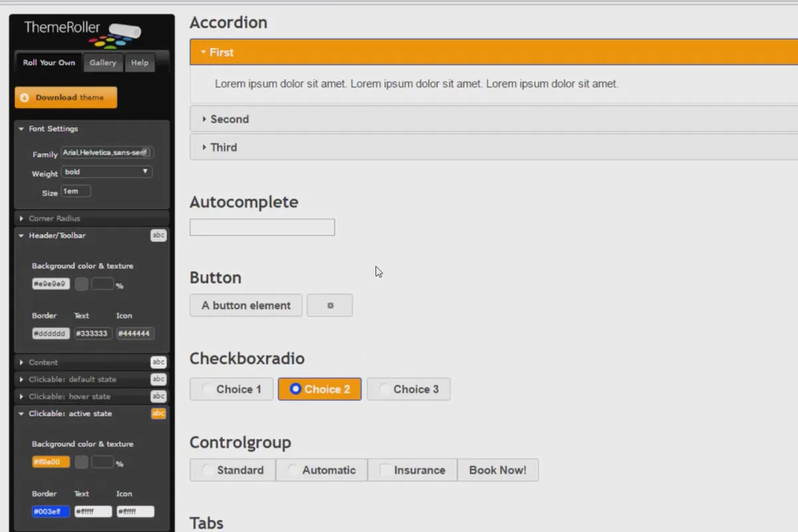The height and width of the screenshot is (532, 798).
Task: Click the A button element button
Action: pos(246,305)
